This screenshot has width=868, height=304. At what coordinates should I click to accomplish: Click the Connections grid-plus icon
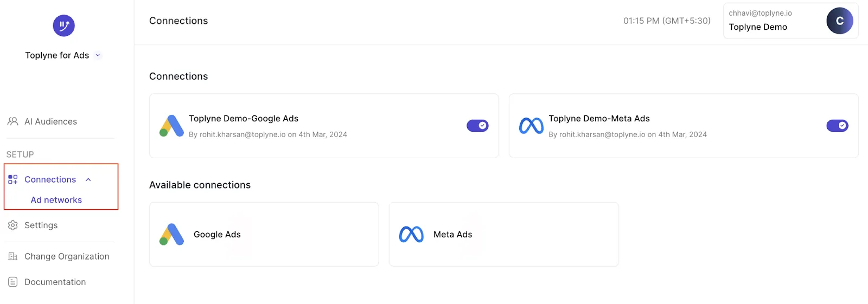(13, 179)
